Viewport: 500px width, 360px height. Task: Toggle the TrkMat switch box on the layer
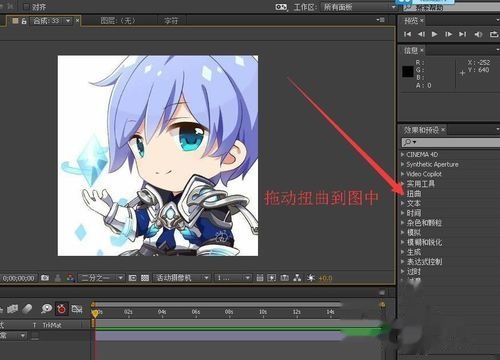(35, 336)
